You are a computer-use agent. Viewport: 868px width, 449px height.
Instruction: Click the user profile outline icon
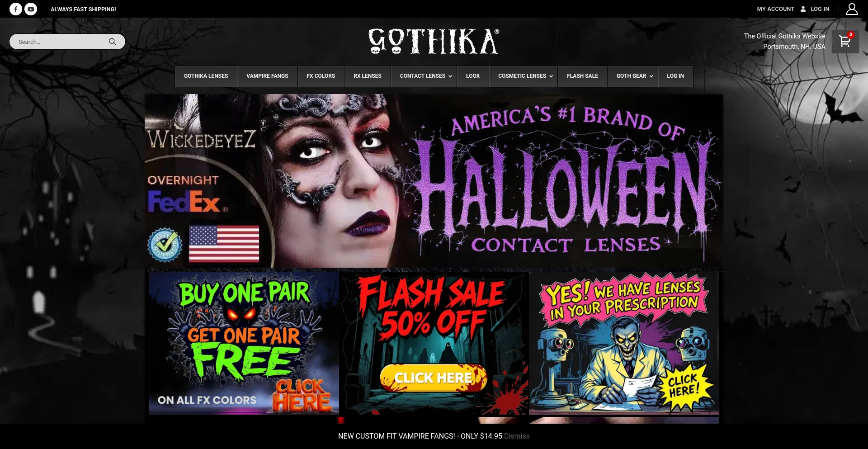(x=852, y=9)
